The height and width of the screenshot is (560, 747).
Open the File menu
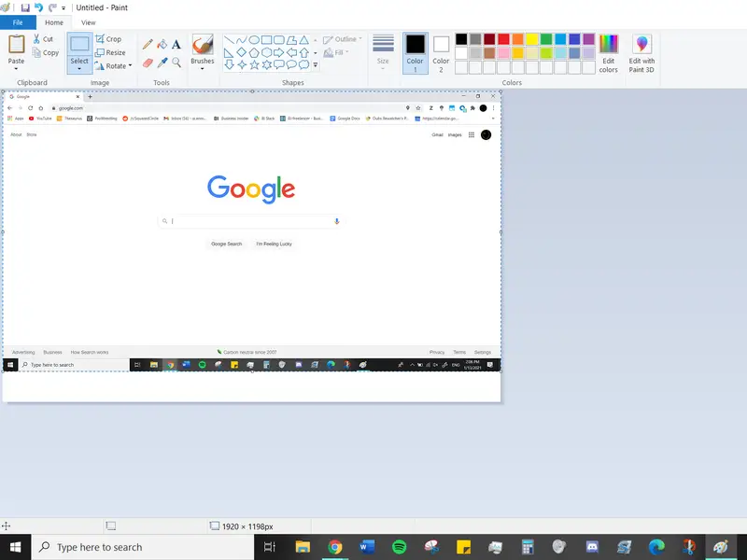tap(18, 22)
